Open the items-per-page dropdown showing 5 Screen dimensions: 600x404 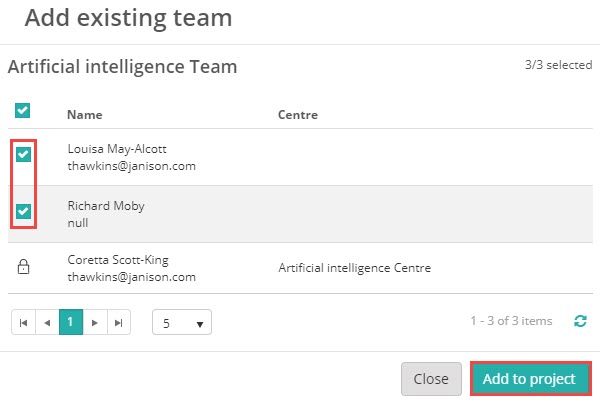click(182, 323)
